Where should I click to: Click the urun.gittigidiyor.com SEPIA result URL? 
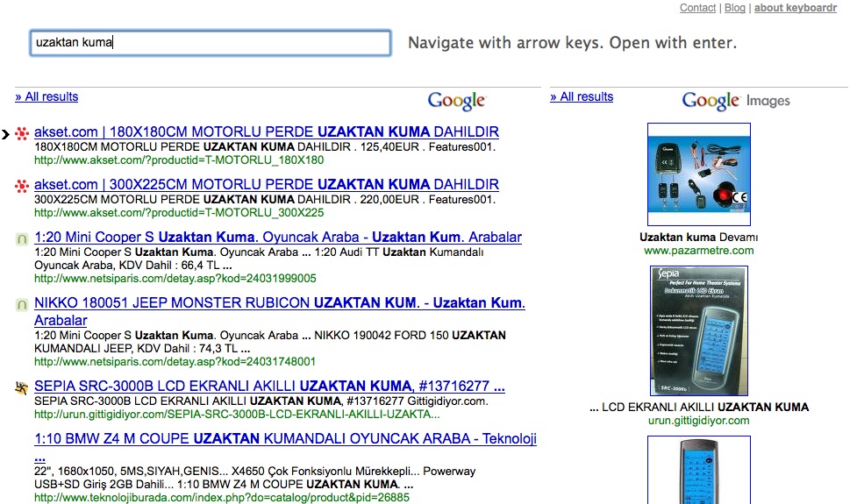237,415
